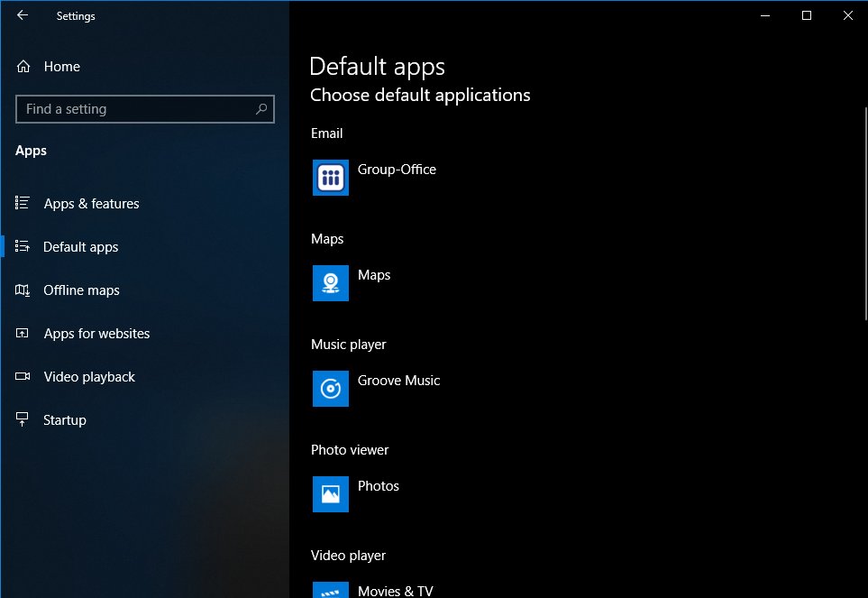Click the search magnifier icon
Viewport: 868px width, 598px height.
pos(261,109)
